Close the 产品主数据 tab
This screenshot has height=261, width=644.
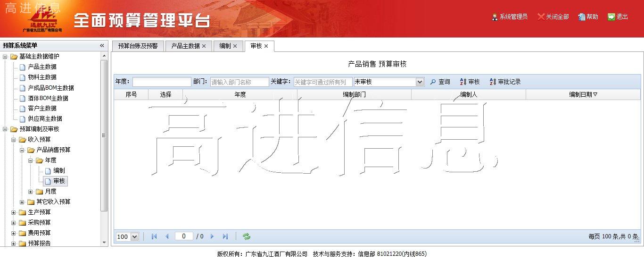[x=204, y=46]
